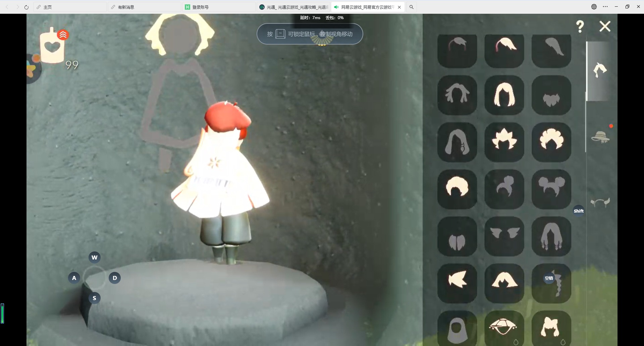This screenshot has width=644, height=346.
Task: Click the Shift key hint button
Action: click(x=579, y=211)
